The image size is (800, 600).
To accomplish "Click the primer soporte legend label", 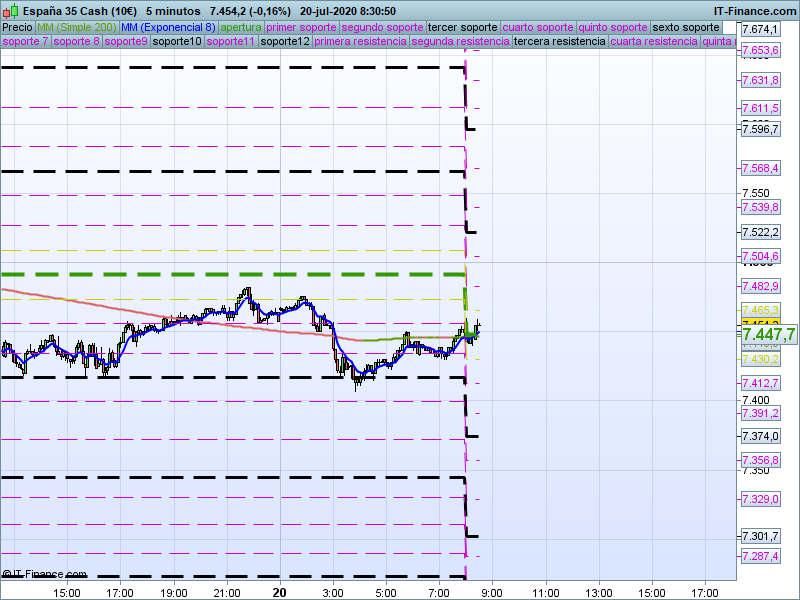I will click(301, 27).
